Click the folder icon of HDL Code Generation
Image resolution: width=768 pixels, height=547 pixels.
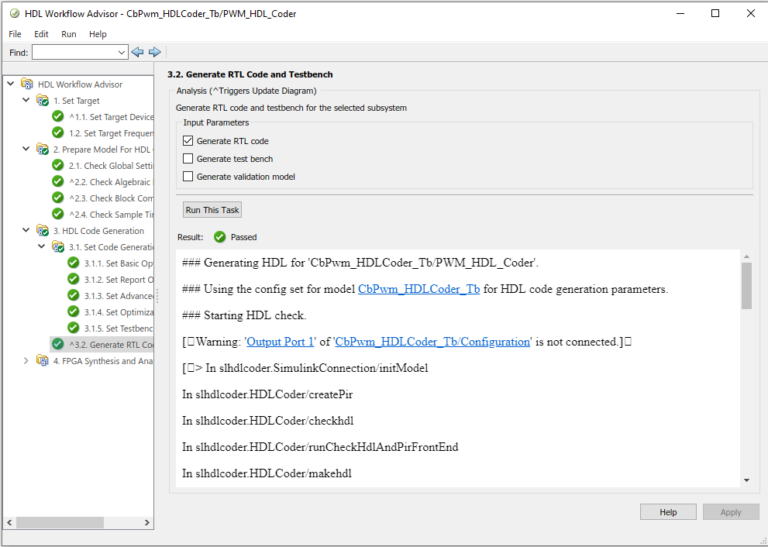tap(42, 231)
